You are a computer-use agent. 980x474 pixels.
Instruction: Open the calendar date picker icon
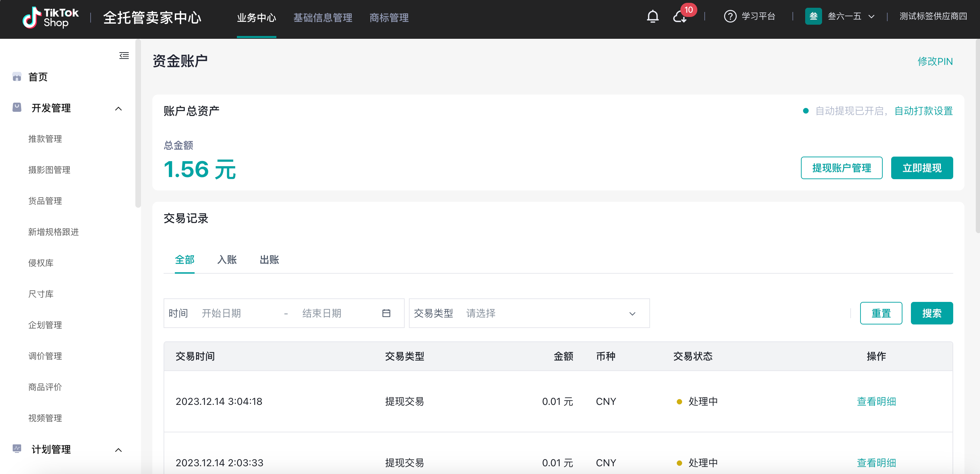[x=386, y=313]
